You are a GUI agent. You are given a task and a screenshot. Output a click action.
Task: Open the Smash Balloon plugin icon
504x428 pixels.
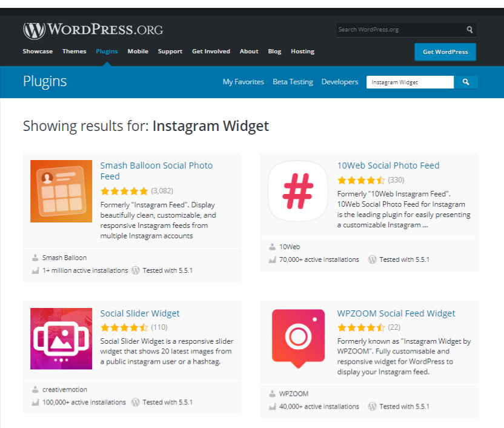pos(61,191)
